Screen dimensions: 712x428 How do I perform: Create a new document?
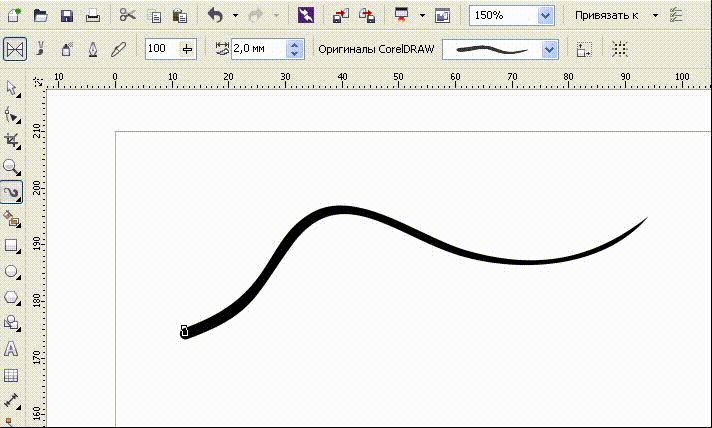[x=14, y=15]
